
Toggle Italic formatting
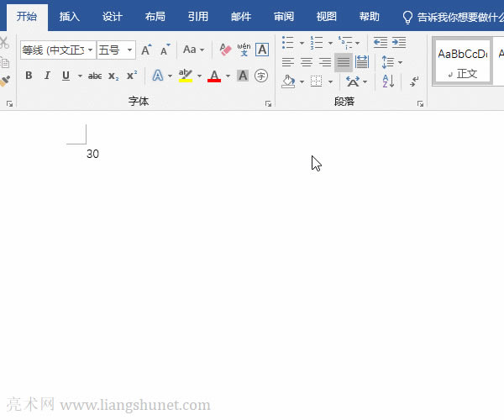(46, 76)
